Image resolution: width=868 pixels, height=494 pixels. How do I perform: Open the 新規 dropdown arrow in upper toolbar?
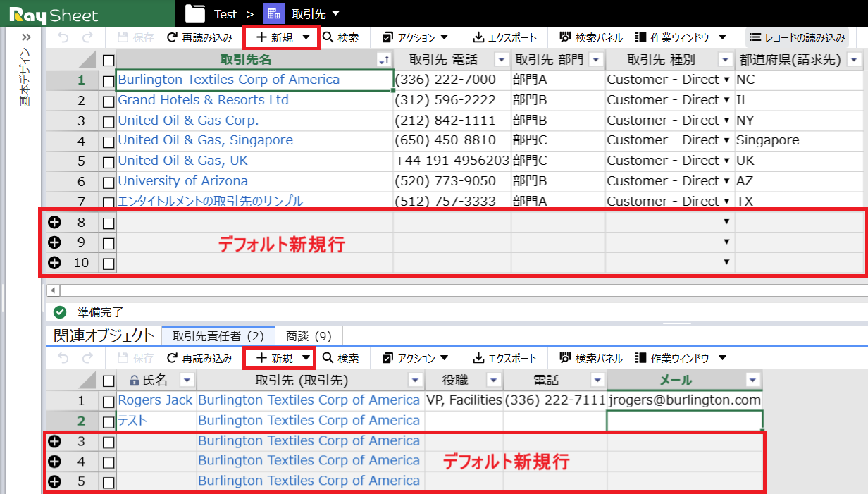pyautogui.click(x=306, y=37)
